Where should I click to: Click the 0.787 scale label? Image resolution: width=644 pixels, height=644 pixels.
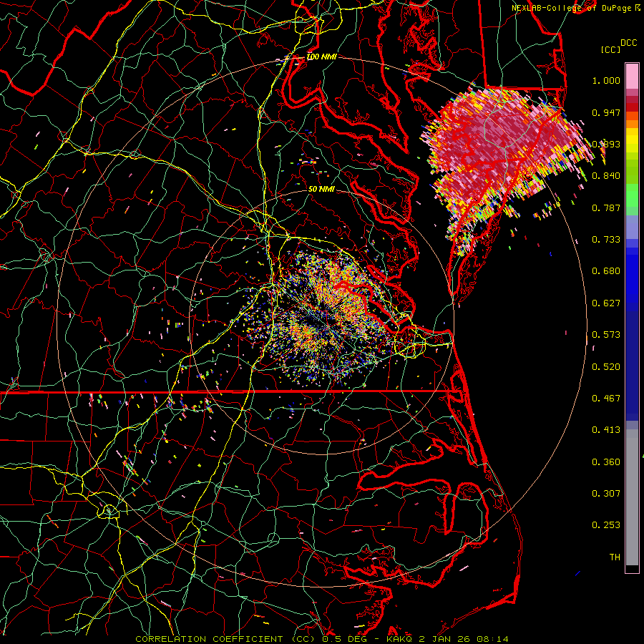pos(606,208)
